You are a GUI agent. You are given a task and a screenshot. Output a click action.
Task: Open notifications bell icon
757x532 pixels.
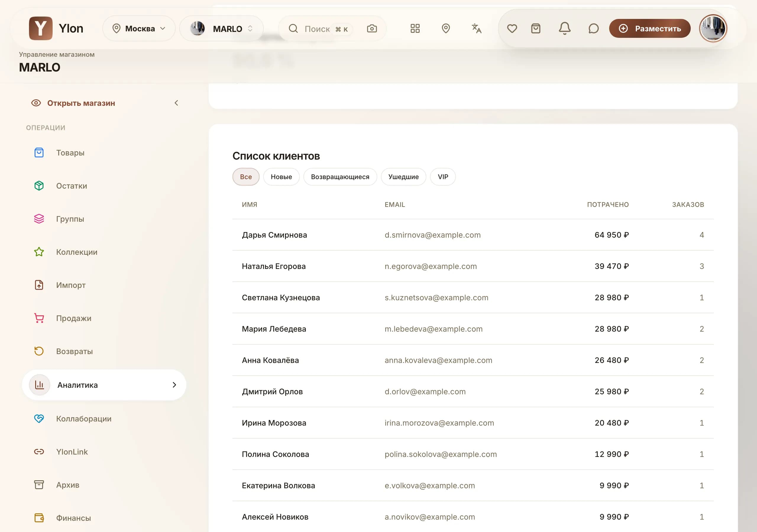[564, 28]
